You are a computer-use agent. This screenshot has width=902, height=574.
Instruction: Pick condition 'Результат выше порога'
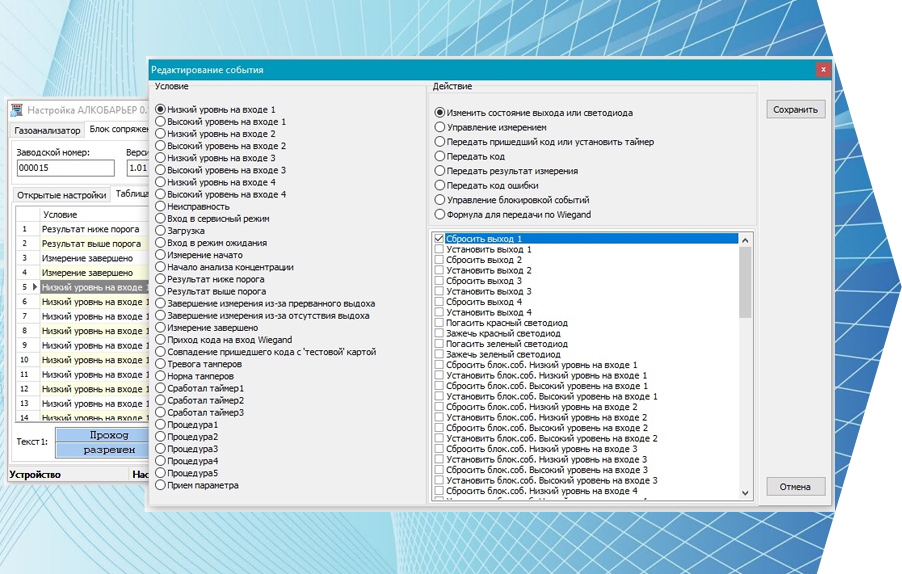pyautogui.click(x=211, y=291)
